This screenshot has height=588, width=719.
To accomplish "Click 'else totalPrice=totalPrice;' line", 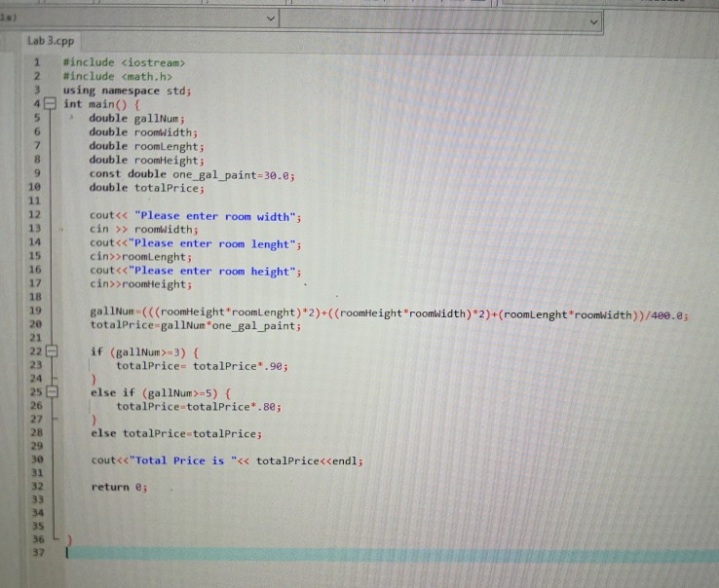I will coord(176,433).
